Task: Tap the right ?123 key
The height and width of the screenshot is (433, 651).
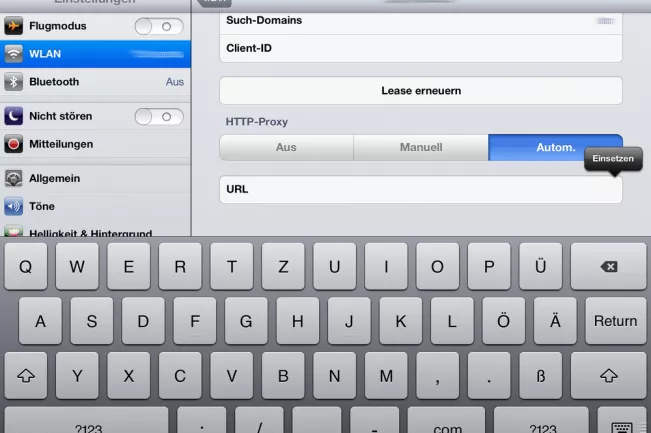Action: tap(541, 421)
